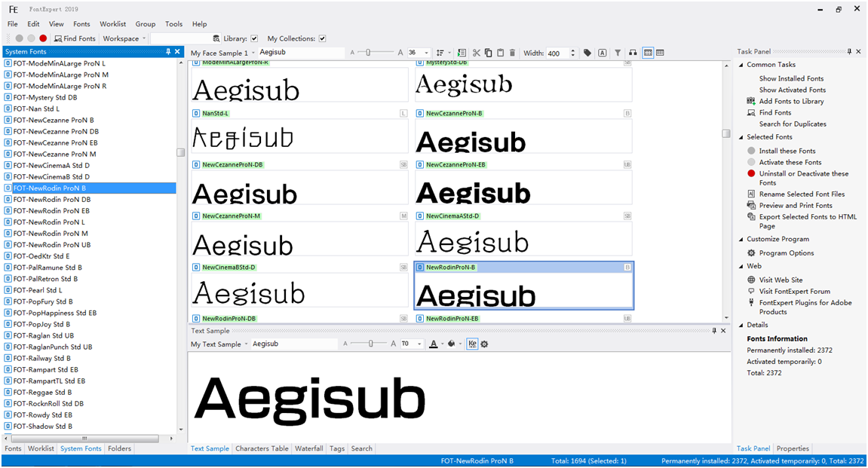868x468 pixels.
Task: Select FOT-PopHappiness Std EB in font list
Action: [55, 313]
